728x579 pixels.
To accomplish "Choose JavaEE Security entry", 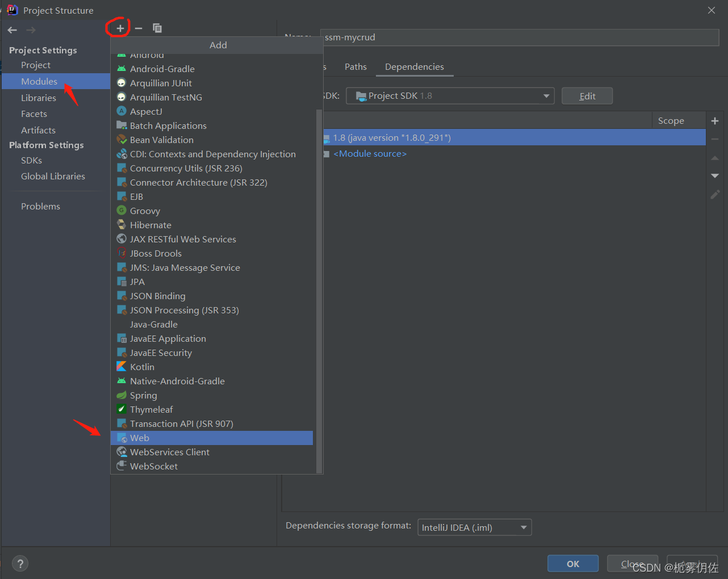I will pos(212,353).
